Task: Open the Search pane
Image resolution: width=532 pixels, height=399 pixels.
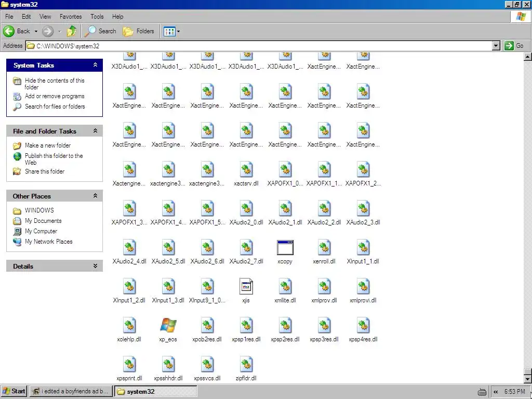Action: [x=100, y=31]
